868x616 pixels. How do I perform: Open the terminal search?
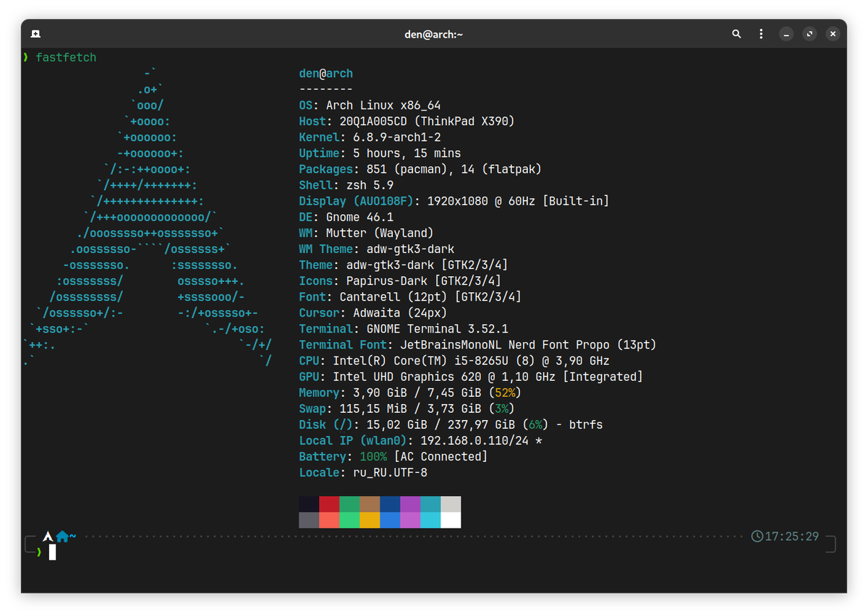coord(736,34)
